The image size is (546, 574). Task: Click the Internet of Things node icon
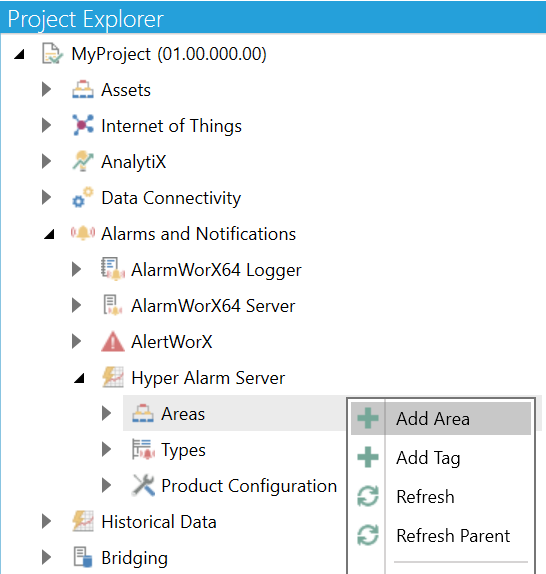click(x=83, y=125)
